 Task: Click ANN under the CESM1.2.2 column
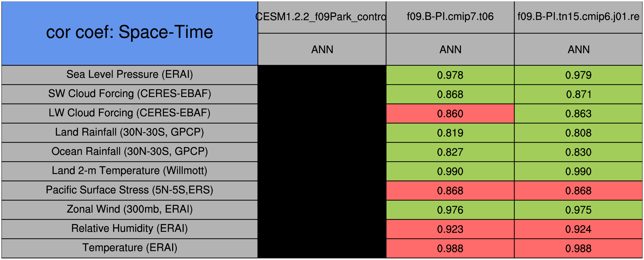click(x=322, y=49)
